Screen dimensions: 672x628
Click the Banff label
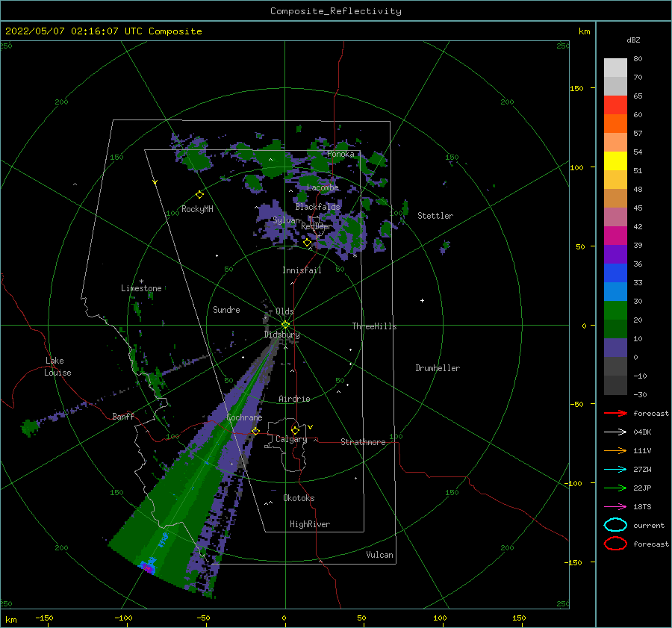(123, 416)
